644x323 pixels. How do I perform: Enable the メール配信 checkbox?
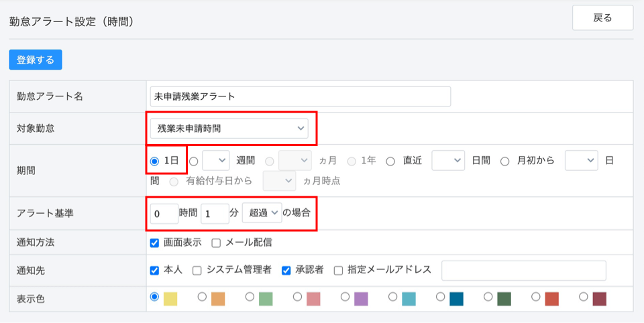point(217,243)
